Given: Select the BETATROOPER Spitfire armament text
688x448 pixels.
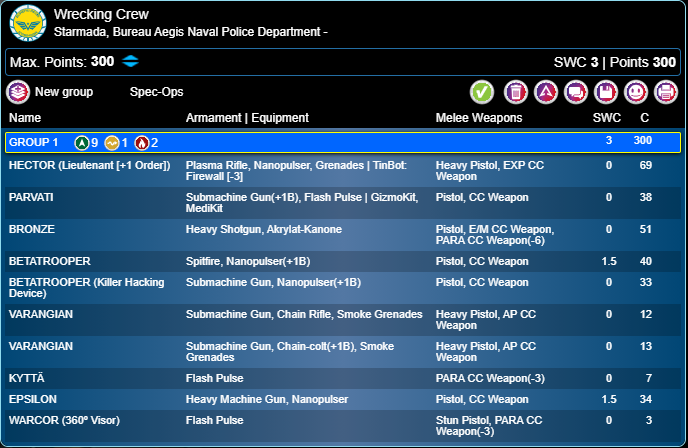Looking at the screenshot, I should [248, 262].
